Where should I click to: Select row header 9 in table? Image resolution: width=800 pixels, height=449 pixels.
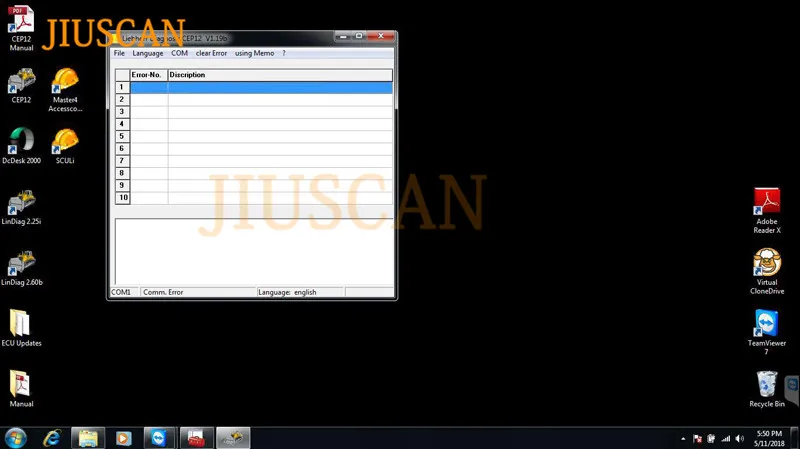coord(122,185)
